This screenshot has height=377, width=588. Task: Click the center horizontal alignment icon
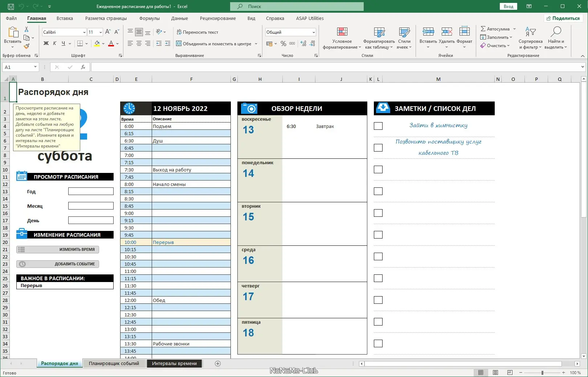click(x=139, y=43)
